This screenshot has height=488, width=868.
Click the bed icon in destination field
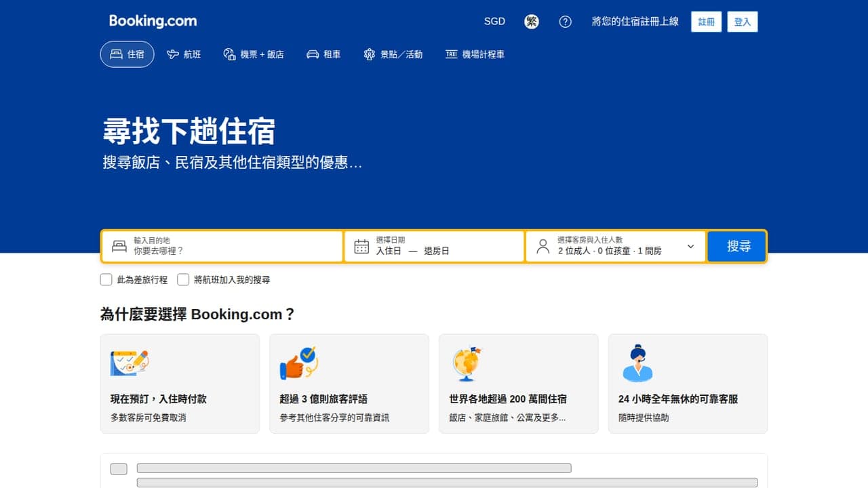point(119,246)
